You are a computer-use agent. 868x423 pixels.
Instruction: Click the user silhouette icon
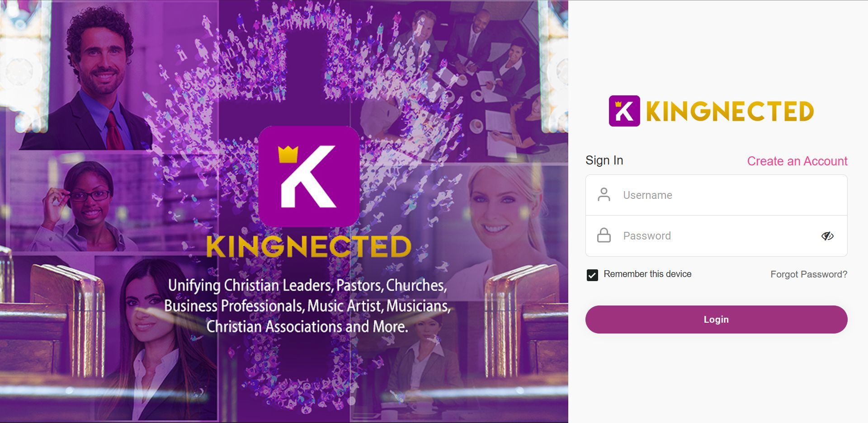point(604,195)
